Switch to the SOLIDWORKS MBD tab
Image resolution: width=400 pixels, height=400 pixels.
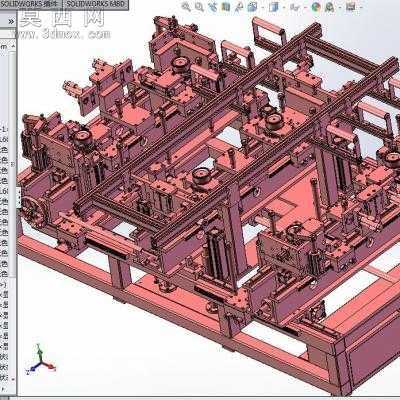(x=96, y=4)
